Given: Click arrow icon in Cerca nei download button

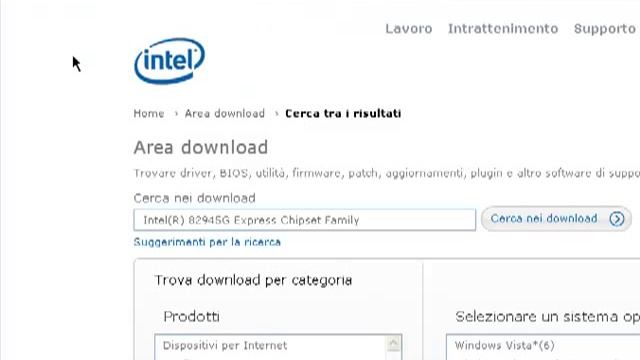Looking at the screenshot, I should [x=617, y=219].
